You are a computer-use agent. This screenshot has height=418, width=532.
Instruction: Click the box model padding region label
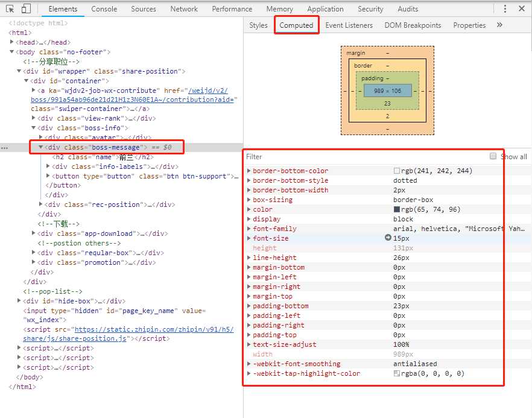click(372, 78)
